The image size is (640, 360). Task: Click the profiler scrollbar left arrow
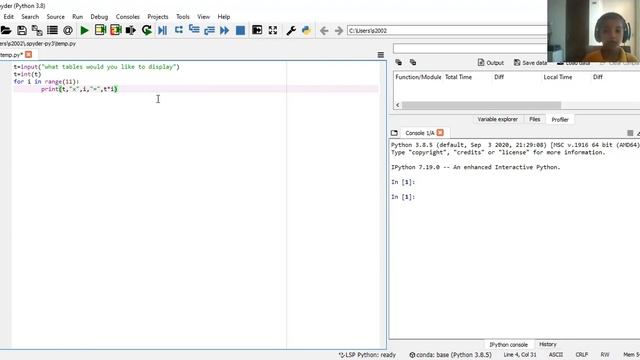point(398,105)
